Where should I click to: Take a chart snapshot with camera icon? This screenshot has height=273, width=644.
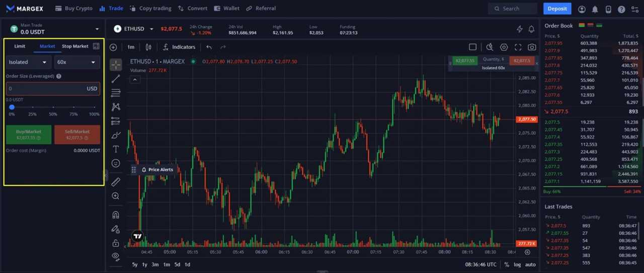pyautogui.click(x=532, y=47)
